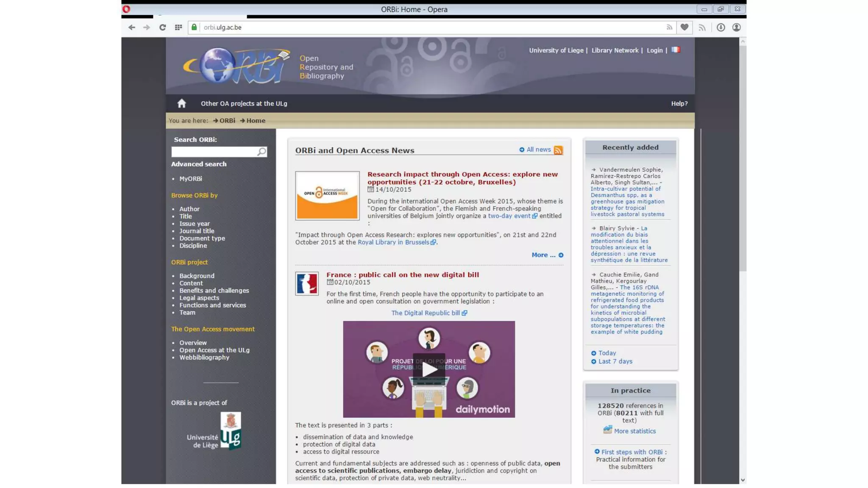This screenshot has height=488, width=868.
Task: Click the page vertical scrollbar down arrow
Action: [743, 480]
